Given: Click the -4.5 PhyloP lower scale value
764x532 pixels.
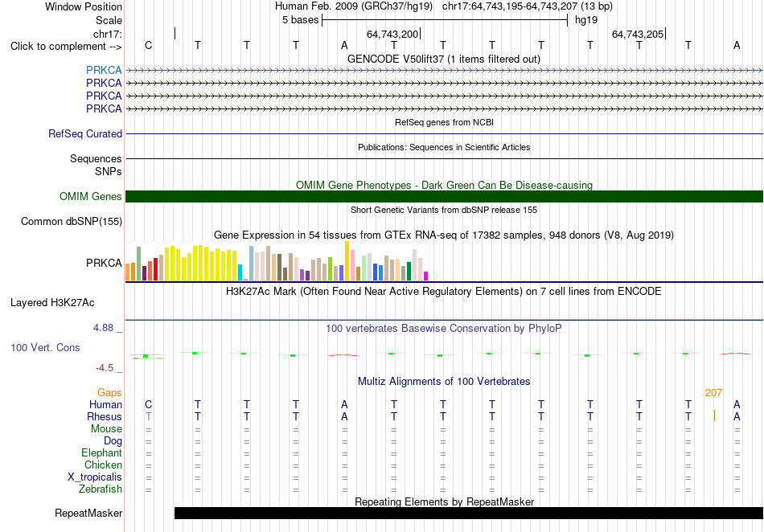Looking at the screenshot, I should pos(105,368).
